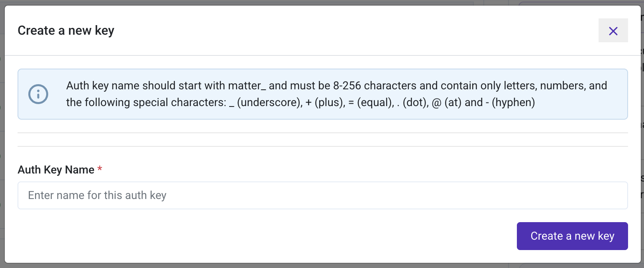
Task: Click the red required asterisk
Action: click(x=100, y=169)
